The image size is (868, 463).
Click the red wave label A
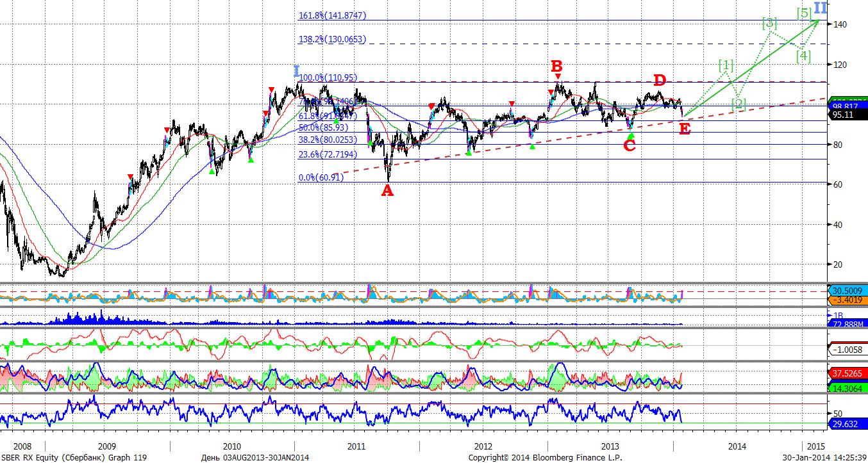[387, 191]
